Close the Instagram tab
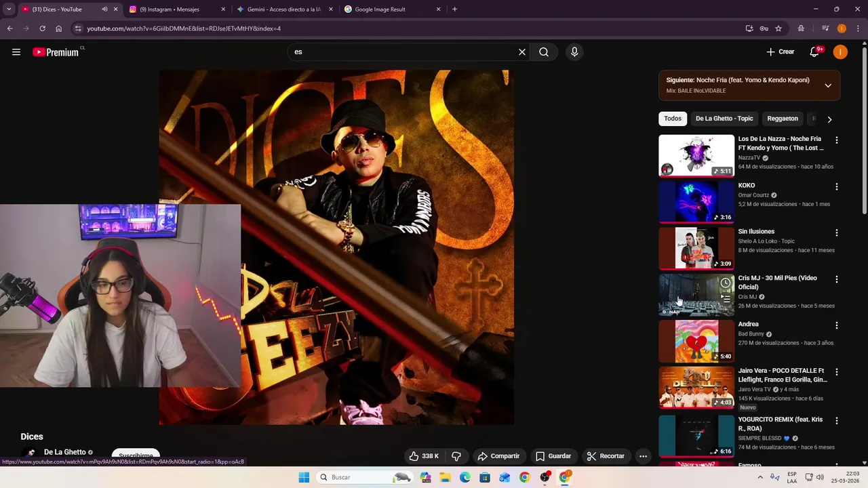Screen dimensions: 868x488 (x=223, y=9)
